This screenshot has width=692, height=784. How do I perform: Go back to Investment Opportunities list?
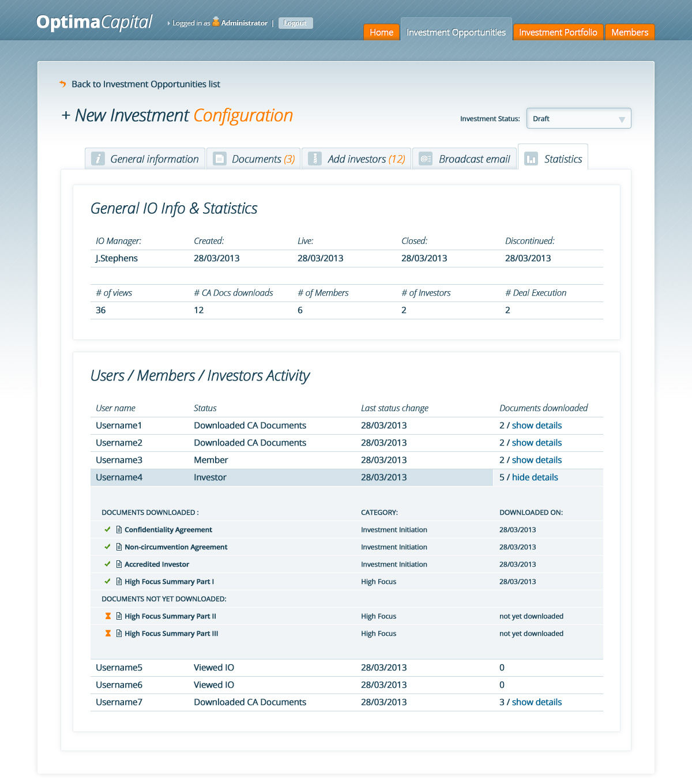146,84
